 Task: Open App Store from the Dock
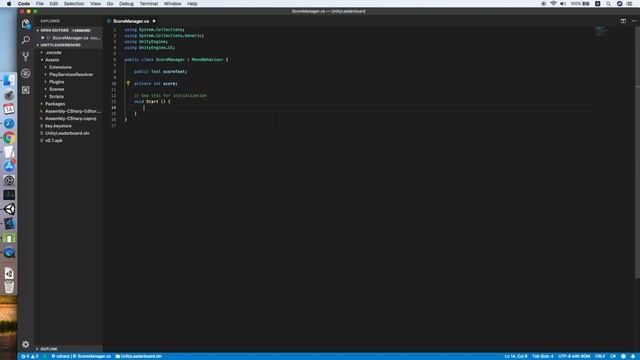tap(9, 166)
